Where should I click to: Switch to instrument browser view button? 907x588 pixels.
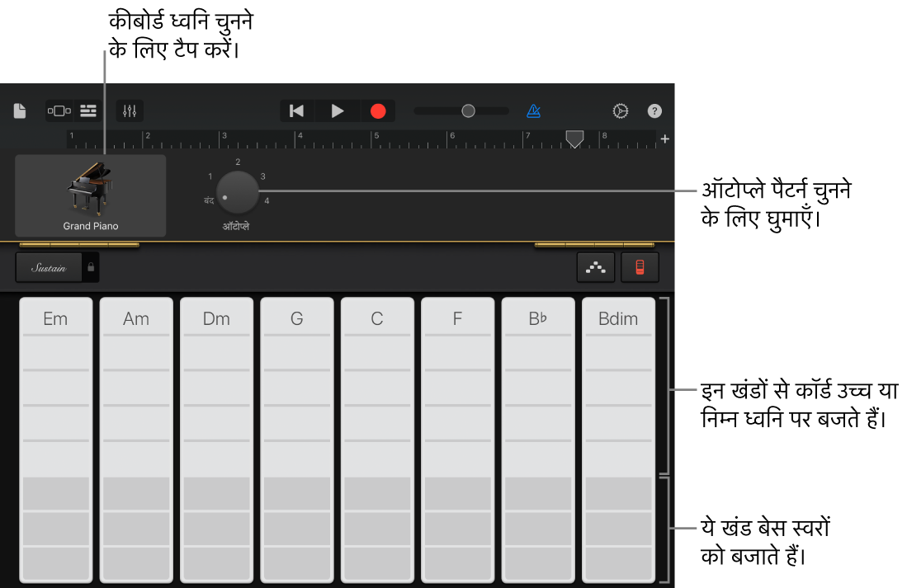pos(59,111)
